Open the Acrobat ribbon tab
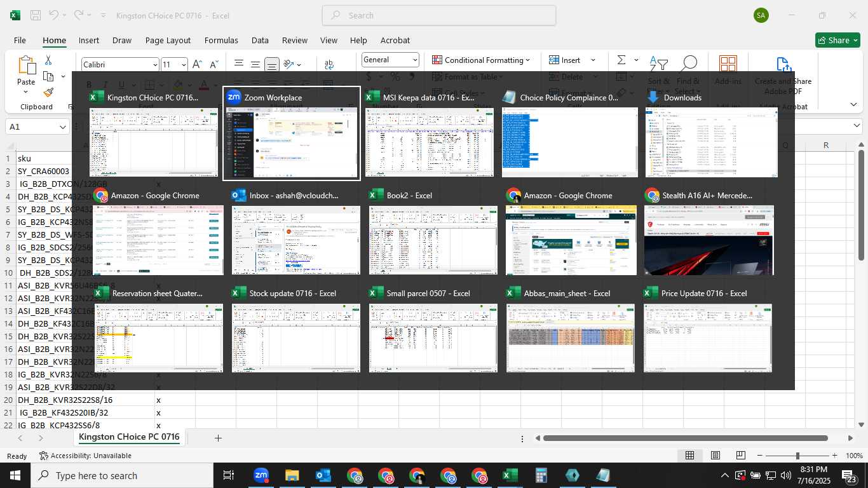 click(395, 40)
